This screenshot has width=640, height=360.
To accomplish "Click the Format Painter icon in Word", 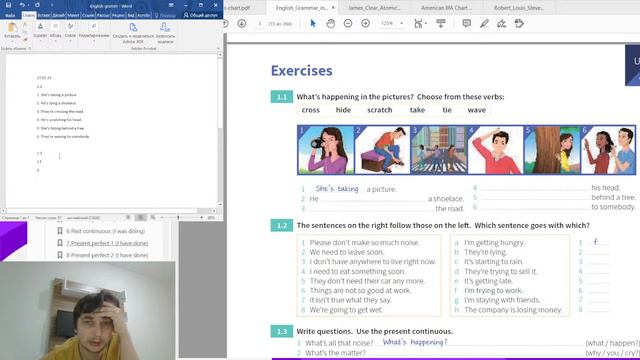I will (x=25, y=40).
